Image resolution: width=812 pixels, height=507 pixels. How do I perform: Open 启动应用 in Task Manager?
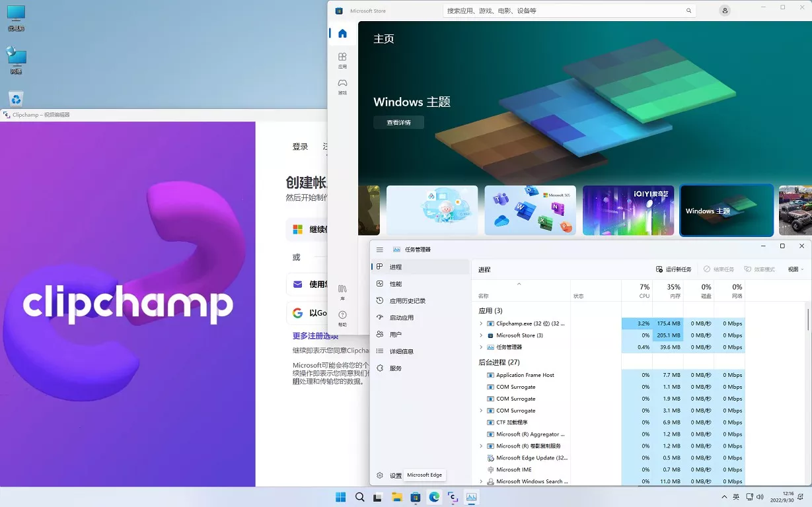tap(420, 318)
